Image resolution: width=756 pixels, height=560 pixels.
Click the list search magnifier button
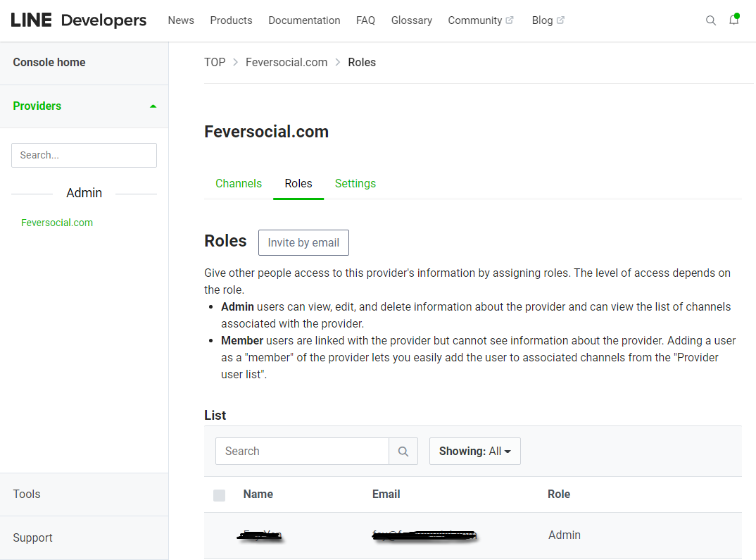403,452
